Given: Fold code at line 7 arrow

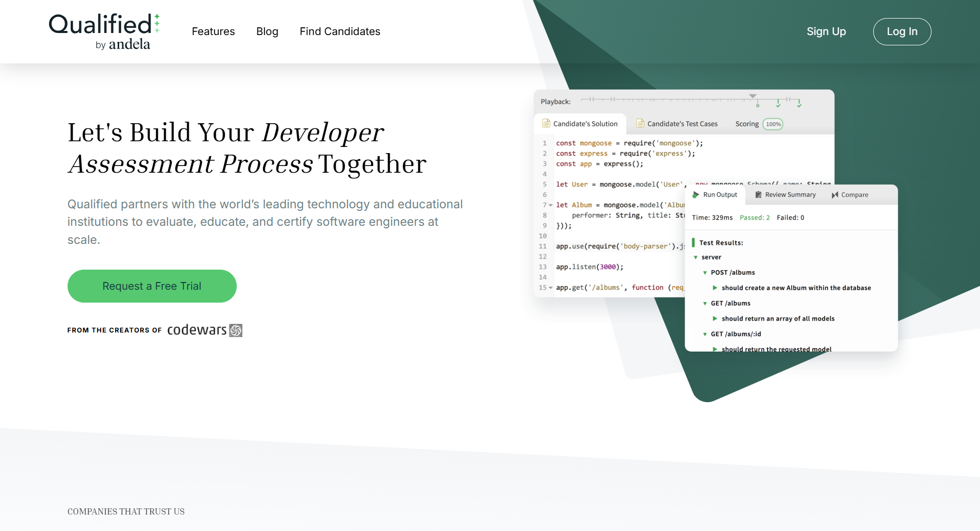Looking at the screenshot, I should click(551, 205).
